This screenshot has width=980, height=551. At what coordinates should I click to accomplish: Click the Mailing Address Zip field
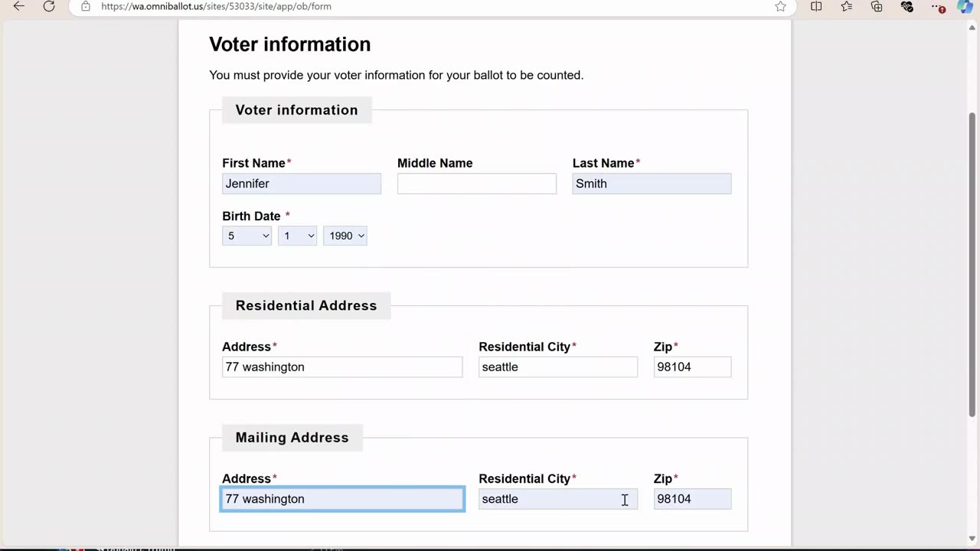pyautogui.click(x=692, y=499)
